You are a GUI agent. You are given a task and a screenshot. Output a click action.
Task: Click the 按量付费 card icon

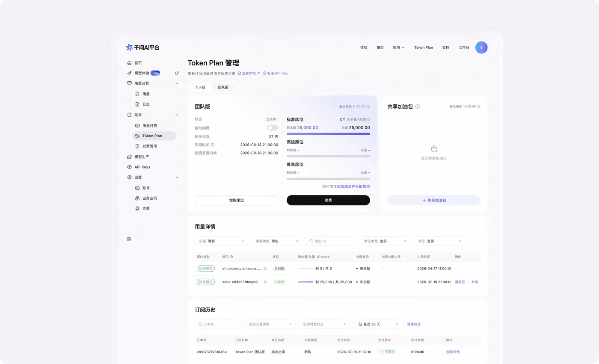coord(137,126)
